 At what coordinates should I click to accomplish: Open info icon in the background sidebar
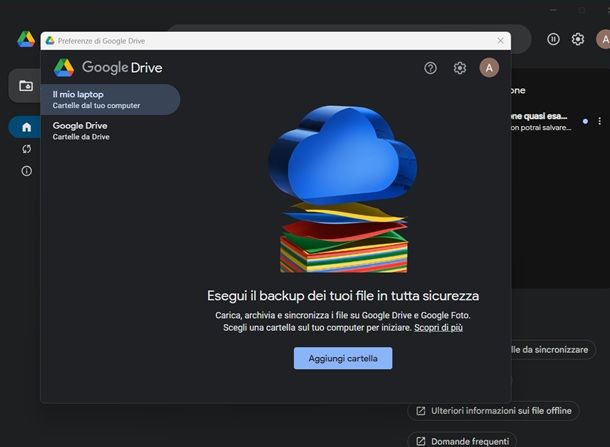tap(26, 171)
